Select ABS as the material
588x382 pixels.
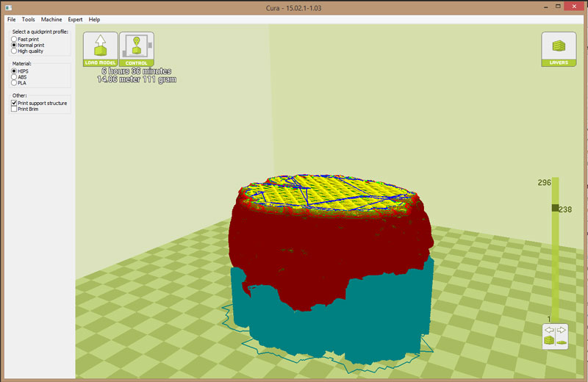tap(14, 77)
